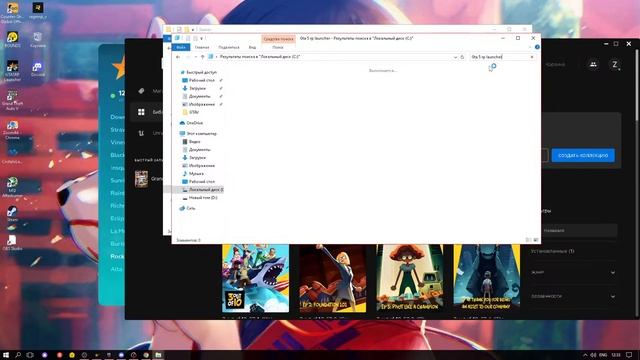Open the Z profile avatar in Epic launcher

[615, 64]
